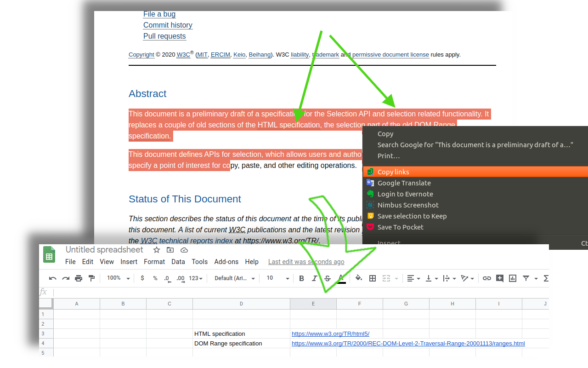The width and height of the screenshot is (588, 368).
Task: Increase decimal places button
Action: coord(181,278)
